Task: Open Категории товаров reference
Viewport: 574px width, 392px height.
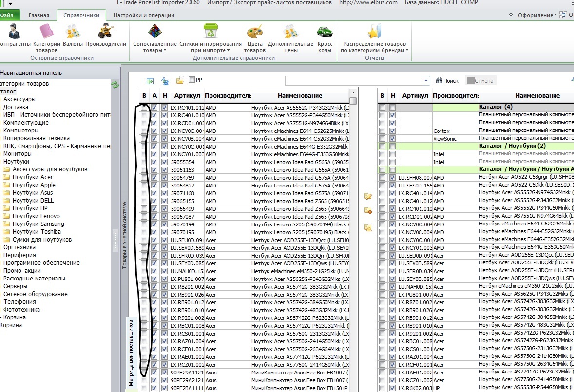Action: click(x=46, y=38)
